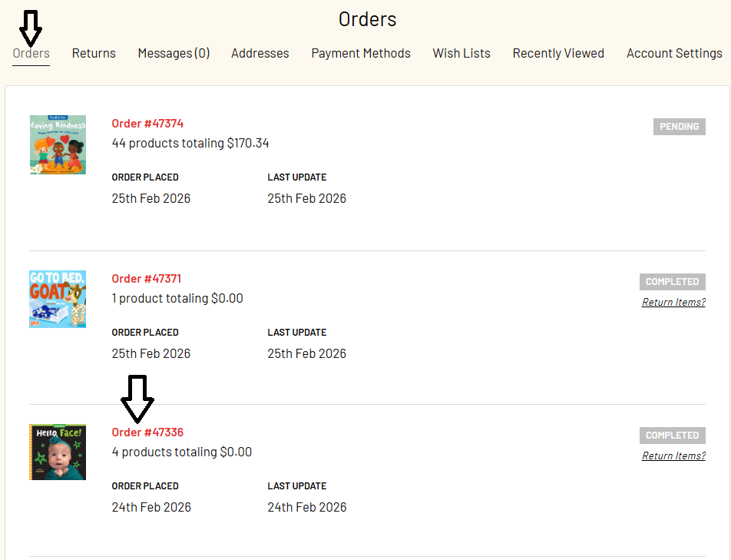Screen dimensions: 731x560
Task: Click the PENDING status badge
Action: point(680,127)
